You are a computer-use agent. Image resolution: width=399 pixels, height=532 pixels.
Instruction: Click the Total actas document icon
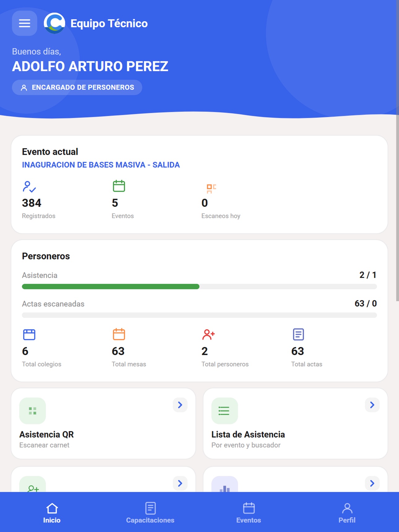[298, 334]
